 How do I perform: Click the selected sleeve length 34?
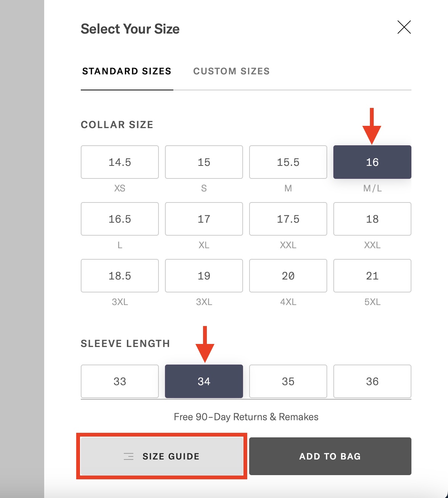pos(203,381)
